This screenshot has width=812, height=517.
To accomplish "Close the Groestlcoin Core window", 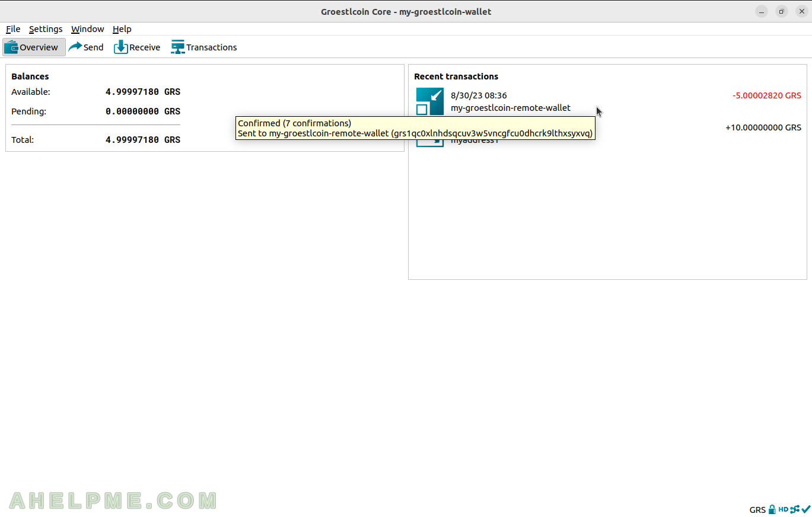I will 802,11.
